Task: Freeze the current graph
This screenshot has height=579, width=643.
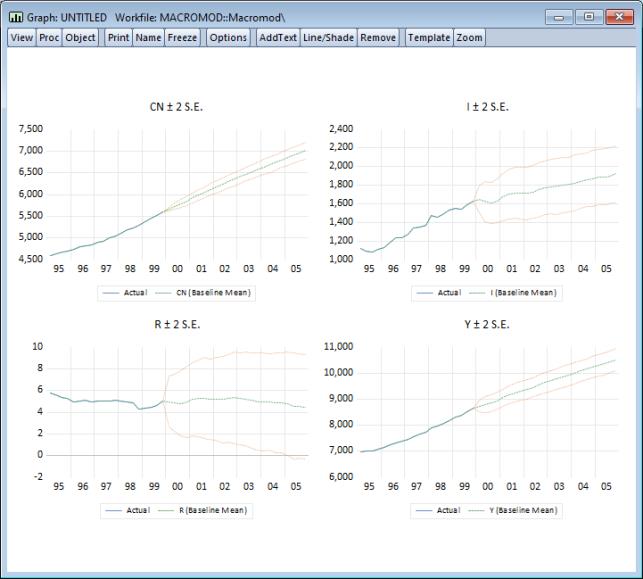Action: (x=182, y=37)
